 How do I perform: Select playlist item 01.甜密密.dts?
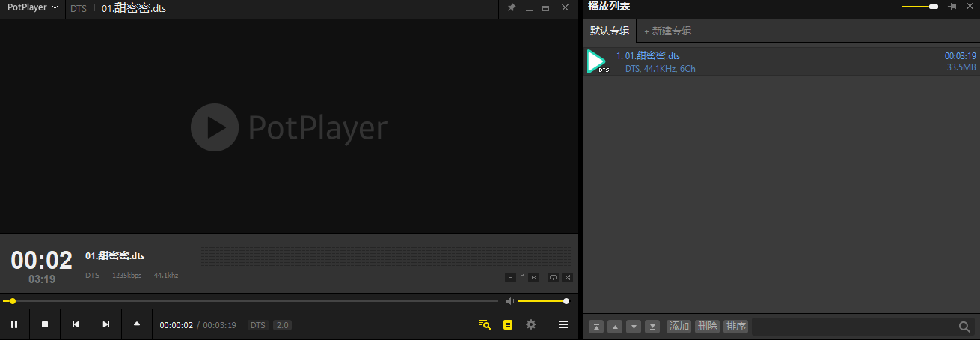pyautogui.click(x=781, y=61)
